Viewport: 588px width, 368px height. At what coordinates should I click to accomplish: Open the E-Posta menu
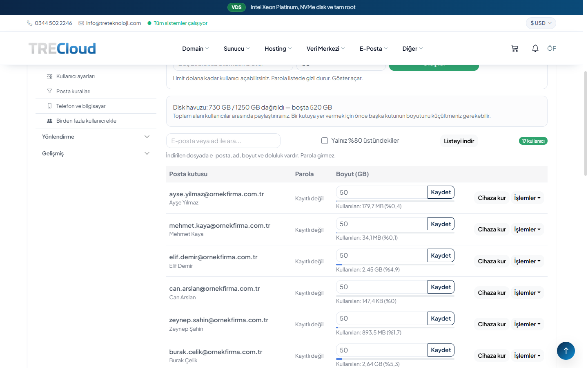click(373, 49)
